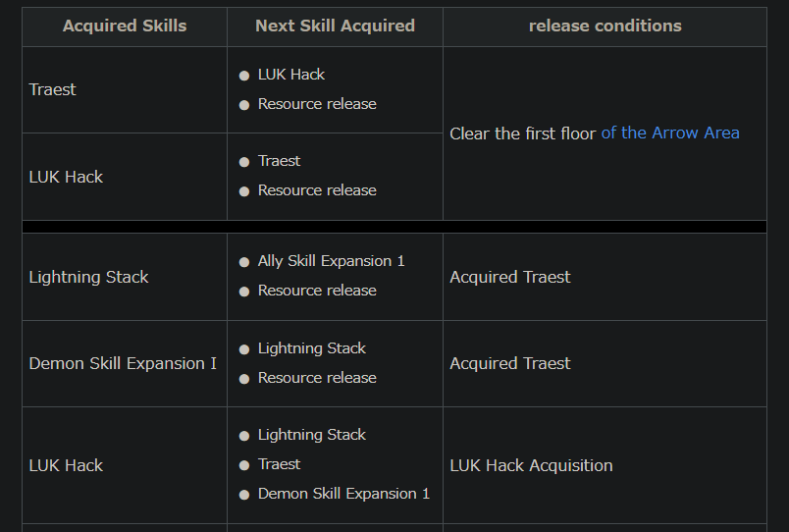The height and width of the screenshot is (532, 789).
Task: Select the "Demon Skill Expansion I" acquired skill cell
Action: click(x=123, y=363)
